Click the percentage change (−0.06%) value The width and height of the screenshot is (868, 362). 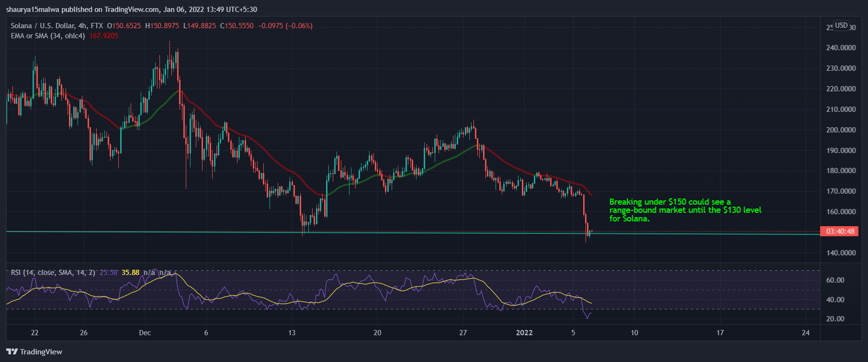point(299,26)
